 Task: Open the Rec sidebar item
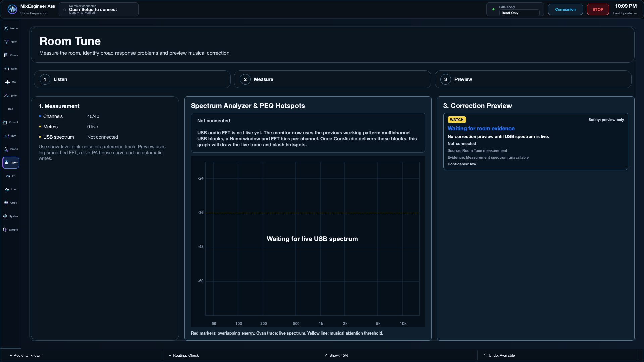click(x=11, y=109)
